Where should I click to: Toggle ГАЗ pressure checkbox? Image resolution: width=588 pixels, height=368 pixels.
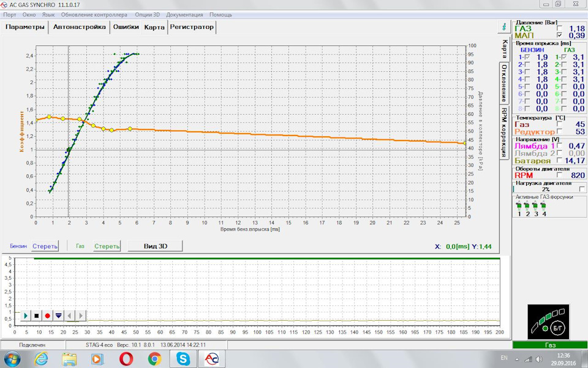559,29
